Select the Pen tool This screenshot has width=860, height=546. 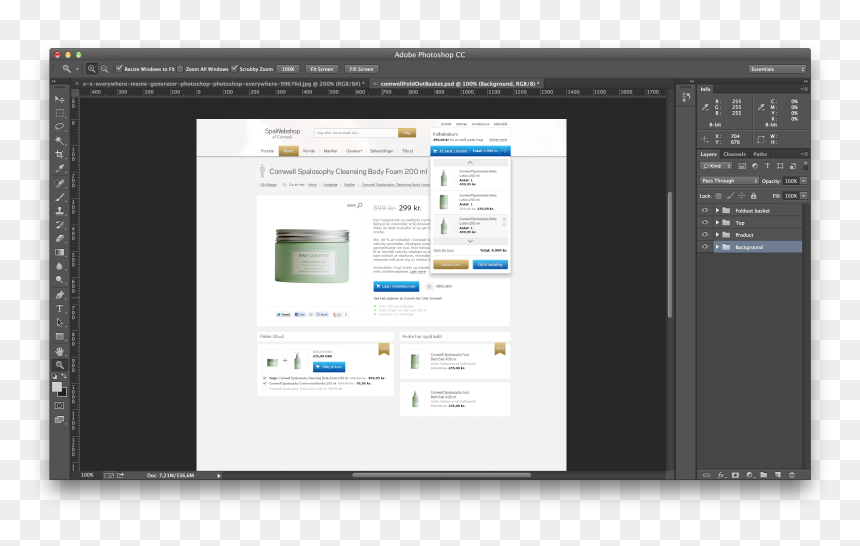(x=59, y=295)
